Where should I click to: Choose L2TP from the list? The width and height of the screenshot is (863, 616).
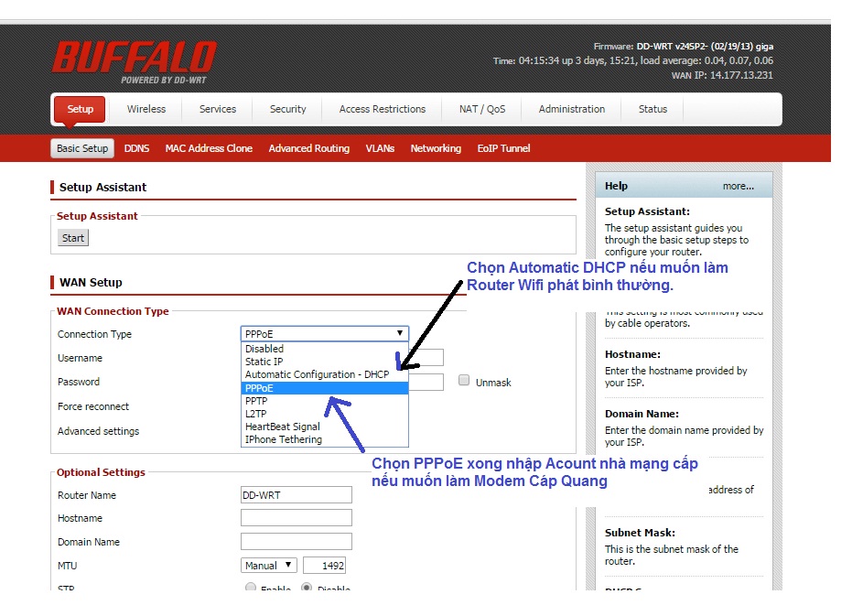(x=325, y=414)
